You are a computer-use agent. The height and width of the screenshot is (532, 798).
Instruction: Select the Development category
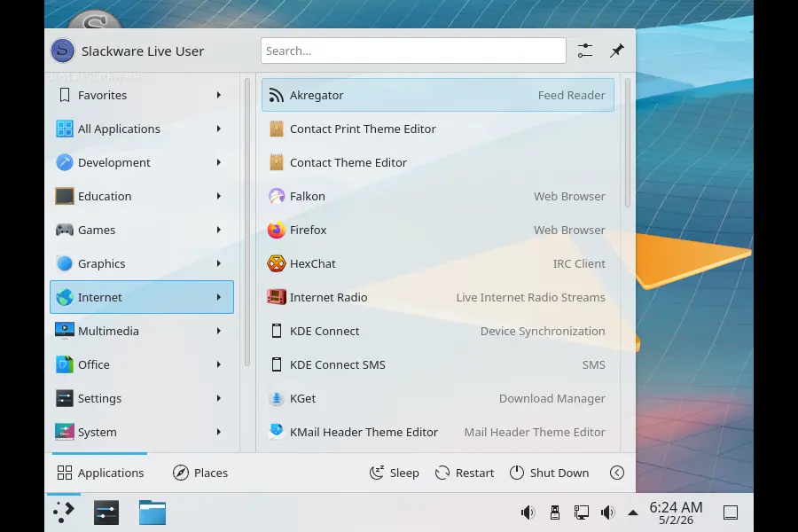[142, 162]
